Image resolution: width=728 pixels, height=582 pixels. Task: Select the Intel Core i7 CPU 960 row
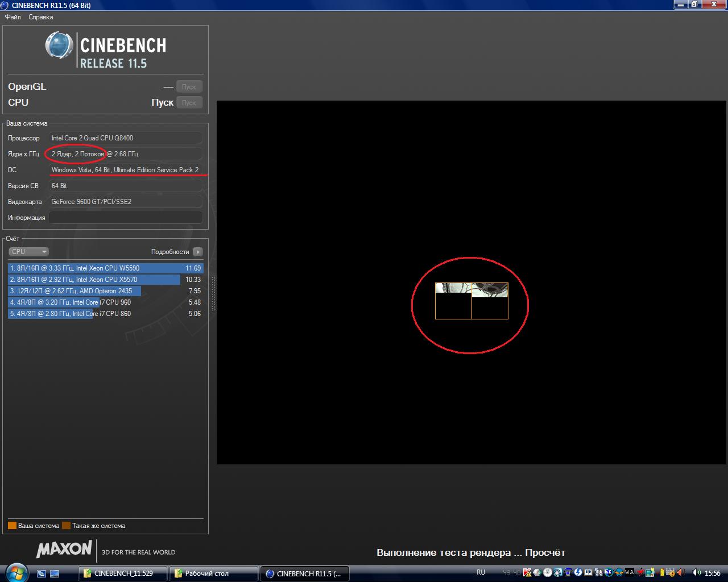point(105,302)
